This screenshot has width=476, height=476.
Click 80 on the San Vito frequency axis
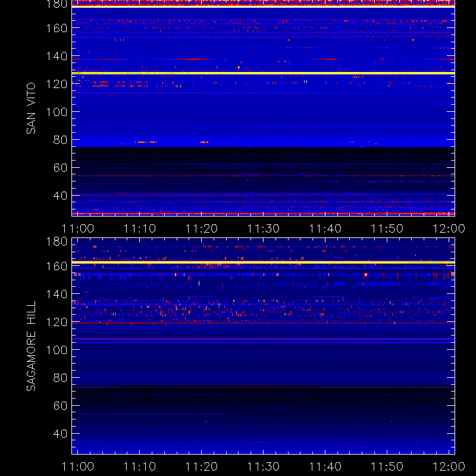pyautogui.click(x=60, y=140)
